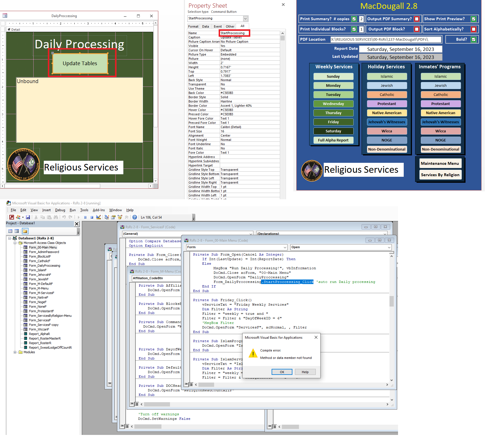The width and height of the screenshot is (488, 448).
Task: Open the Property Sheet selection combo box
Action: 245,18
